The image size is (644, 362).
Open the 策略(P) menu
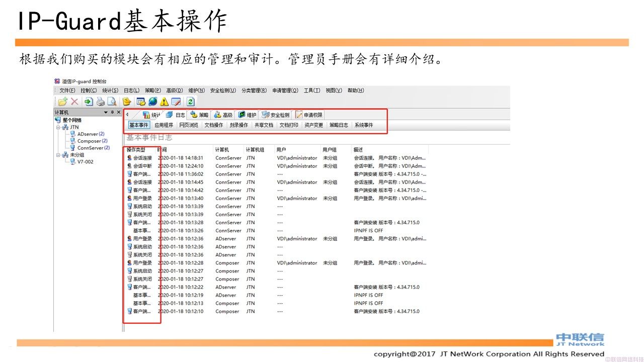(x=153, y=90)
